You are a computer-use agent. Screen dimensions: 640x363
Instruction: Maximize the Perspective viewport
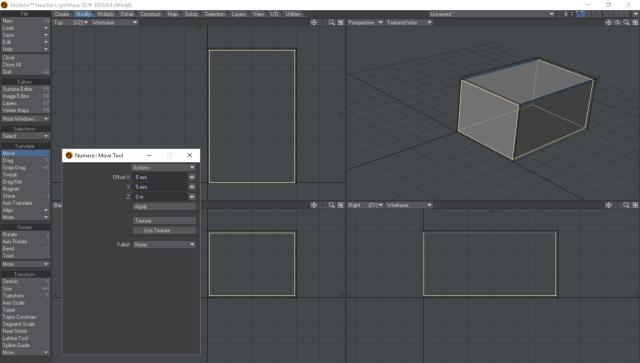click(x=635, y=22)
